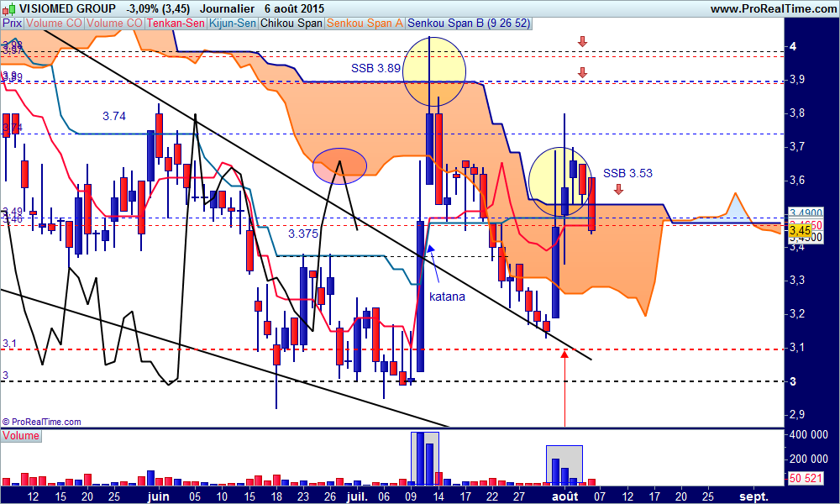Click the 3,2 price scale label

pyautogui.click(x=797, y=314)
